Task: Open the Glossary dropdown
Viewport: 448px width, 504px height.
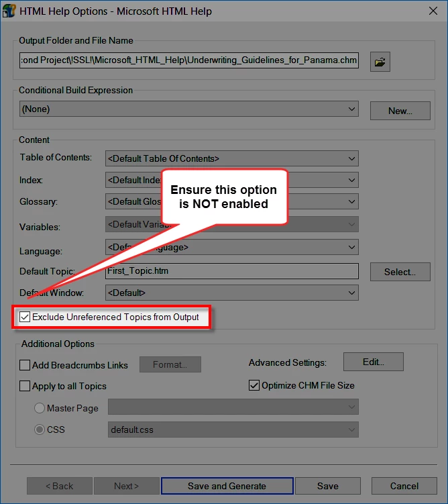Action: pyautogui.click(x=232, y=201)
